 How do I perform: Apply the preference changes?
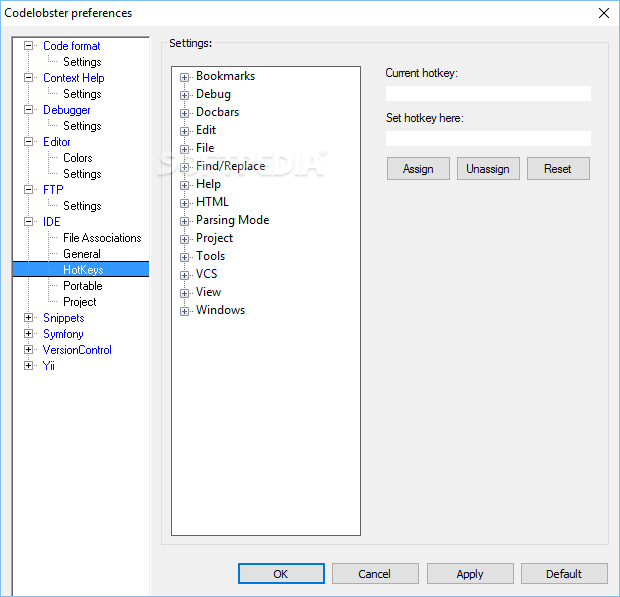(x=470, y=574)
